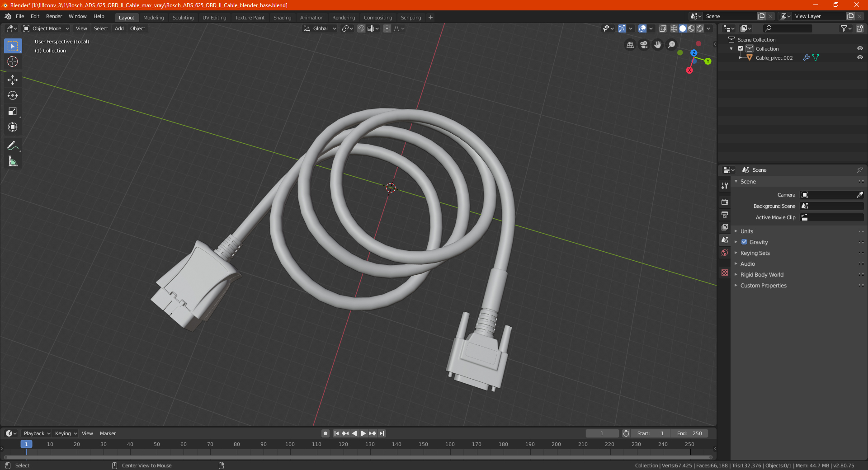Expand Cable_pivot.002 tree item

pos(740,57)
